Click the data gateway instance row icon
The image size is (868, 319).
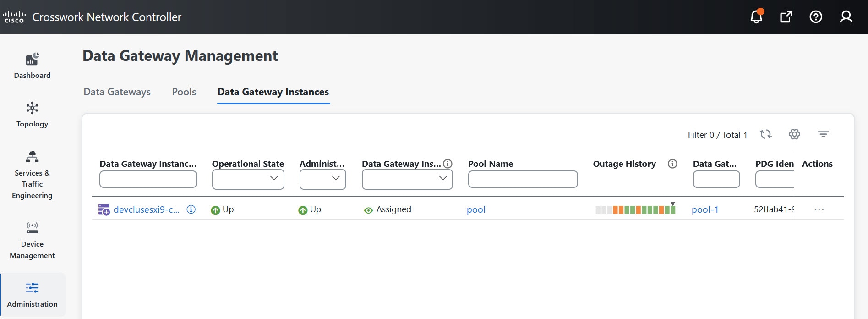point(104,209)
